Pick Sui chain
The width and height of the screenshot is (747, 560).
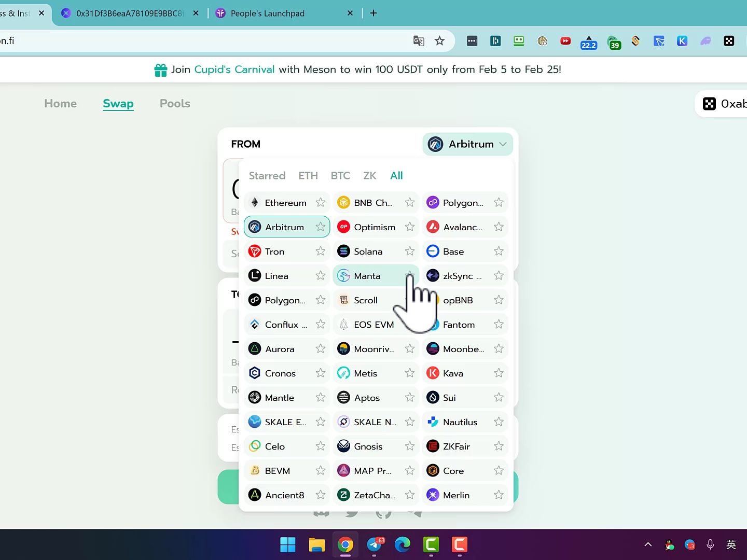(x=465, y=398)
